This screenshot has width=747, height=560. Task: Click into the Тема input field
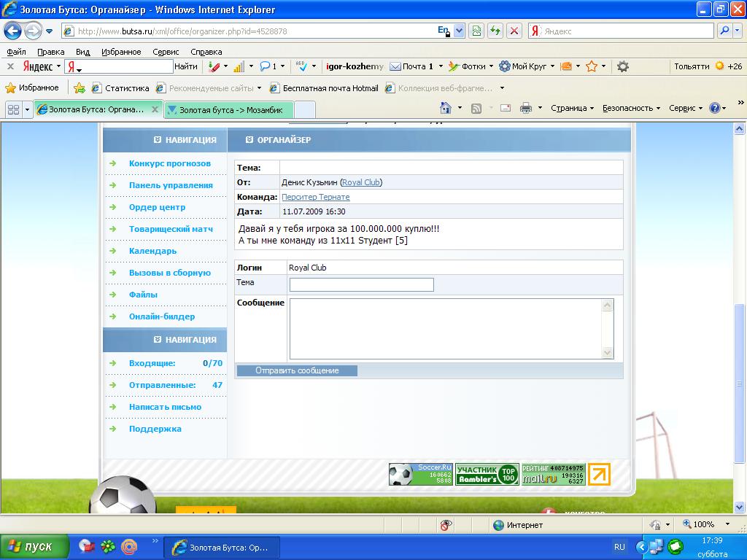[x=361, y=284]
